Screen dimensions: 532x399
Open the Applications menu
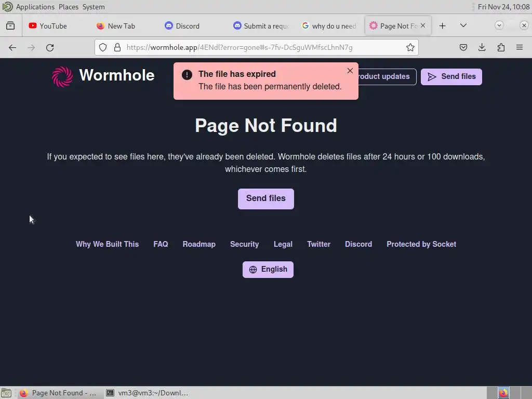tap(35, 7)
